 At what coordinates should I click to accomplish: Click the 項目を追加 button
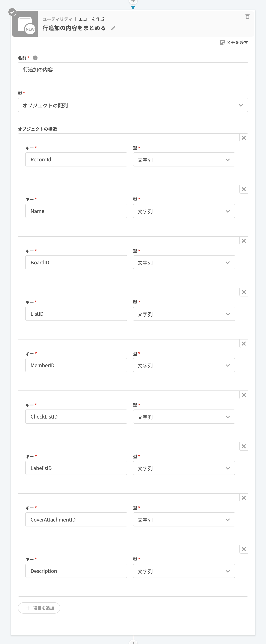39,608
